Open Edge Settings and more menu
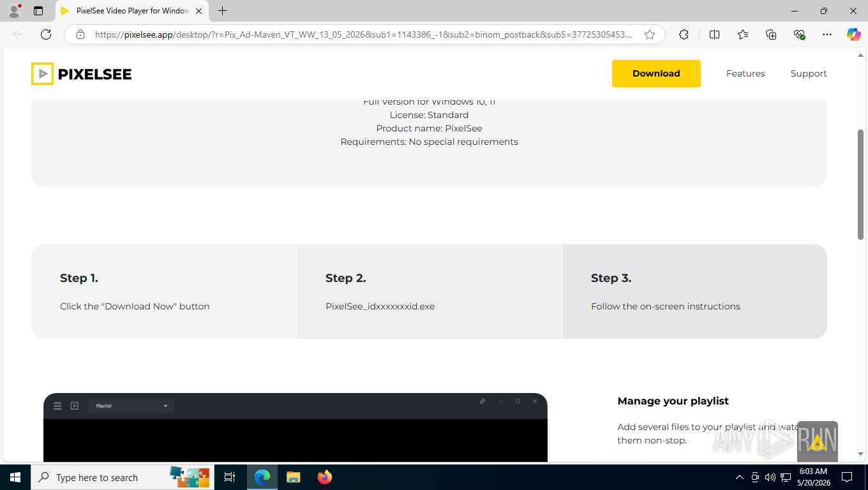Screen dimensions: 868x490 pyautogui.click(x=827, y=34)
